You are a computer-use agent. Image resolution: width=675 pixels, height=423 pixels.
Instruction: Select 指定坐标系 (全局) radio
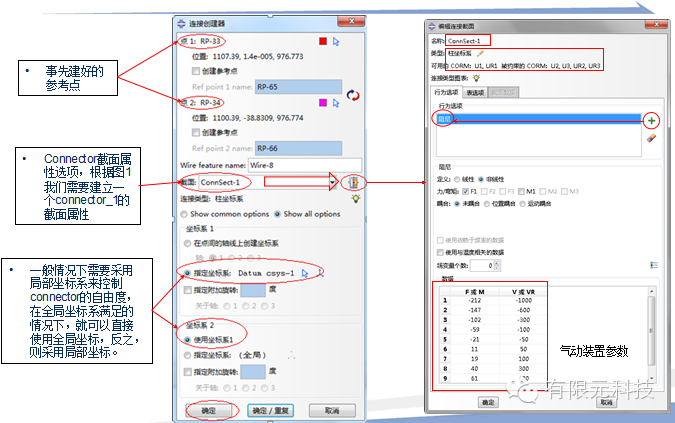tap(187, 355)
